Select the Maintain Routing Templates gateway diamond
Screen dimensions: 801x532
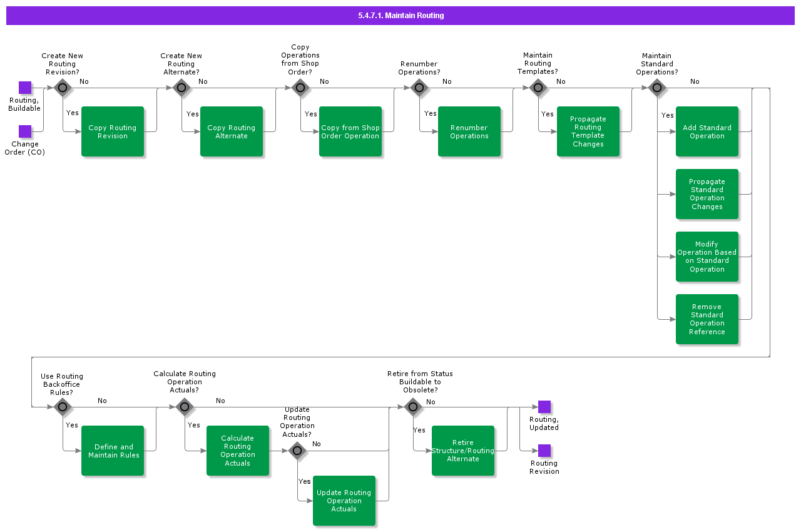click(x=538, y=88)
